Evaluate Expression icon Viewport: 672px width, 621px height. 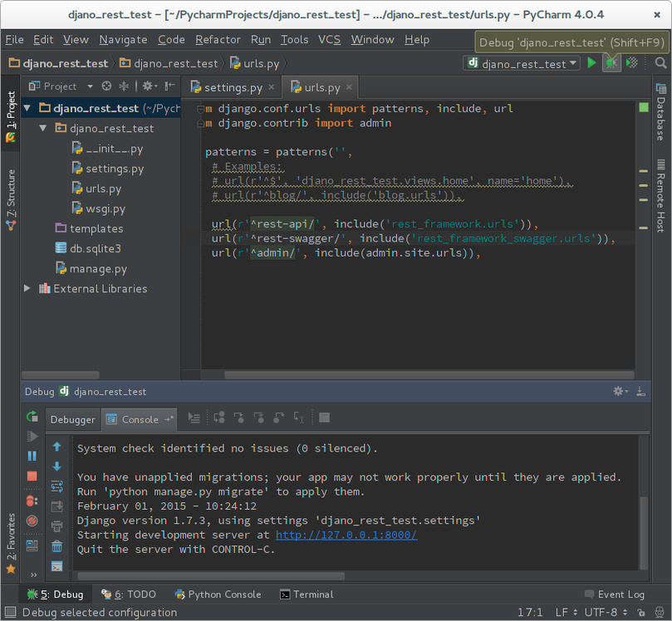[325, 418]
